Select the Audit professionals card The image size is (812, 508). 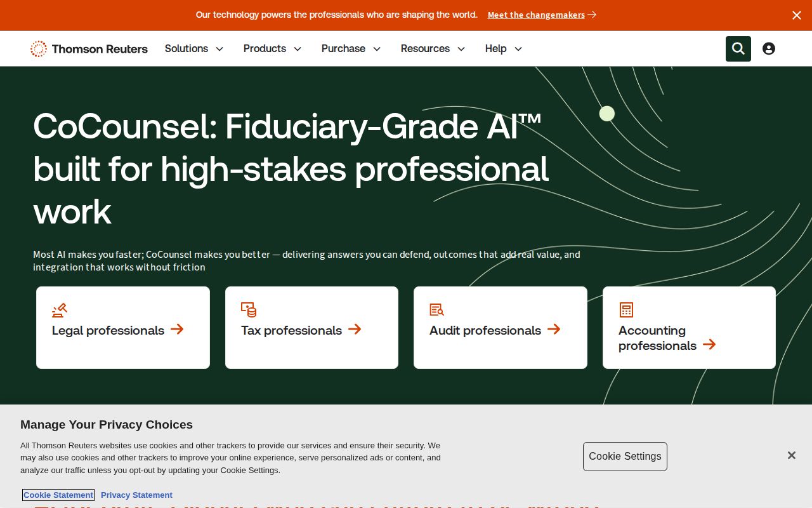(501, 328)
